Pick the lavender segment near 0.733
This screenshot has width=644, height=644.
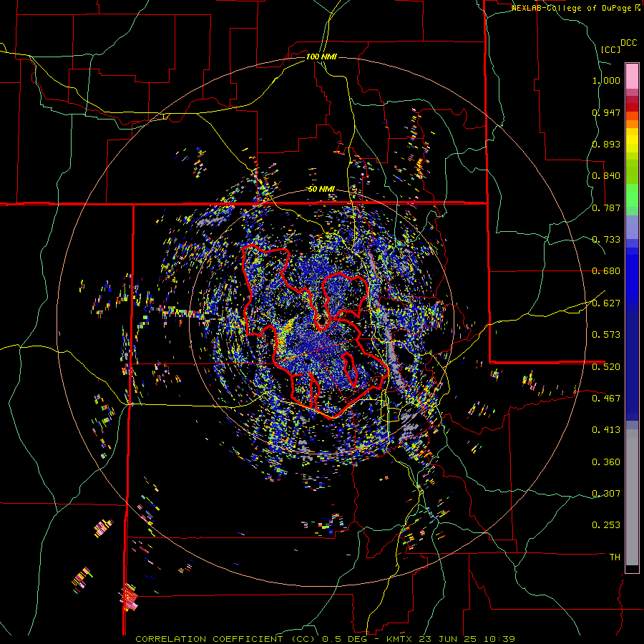click(632, 228)
